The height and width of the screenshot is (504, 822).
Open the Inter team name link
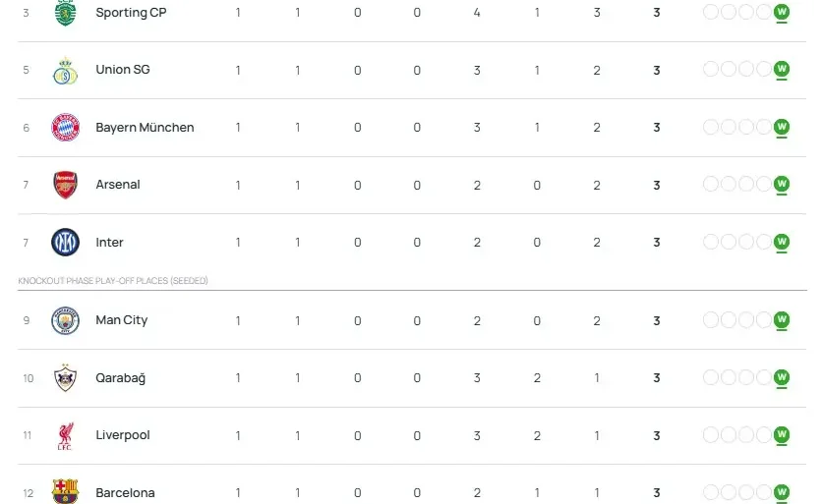point(109,243)
